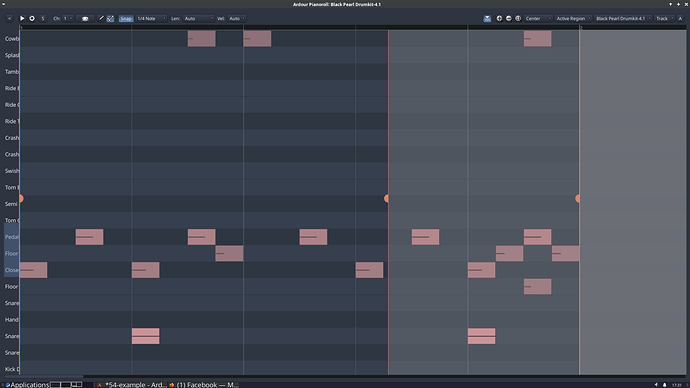Switch to the Facebook Mozilla taskbar window
Image resolution: width=690 pixels, height=388 pixels.
[204, 384]
